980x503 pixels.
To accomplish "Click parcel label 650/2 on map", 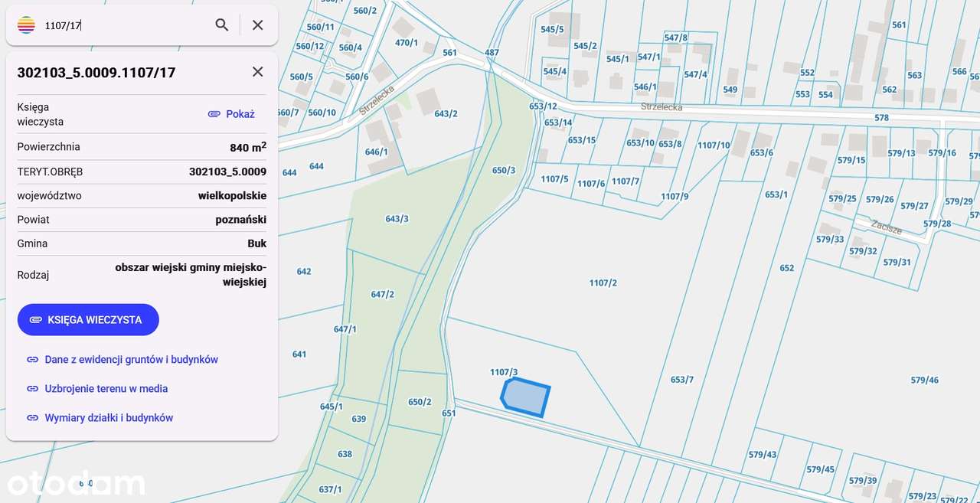I will pos(420,402).
